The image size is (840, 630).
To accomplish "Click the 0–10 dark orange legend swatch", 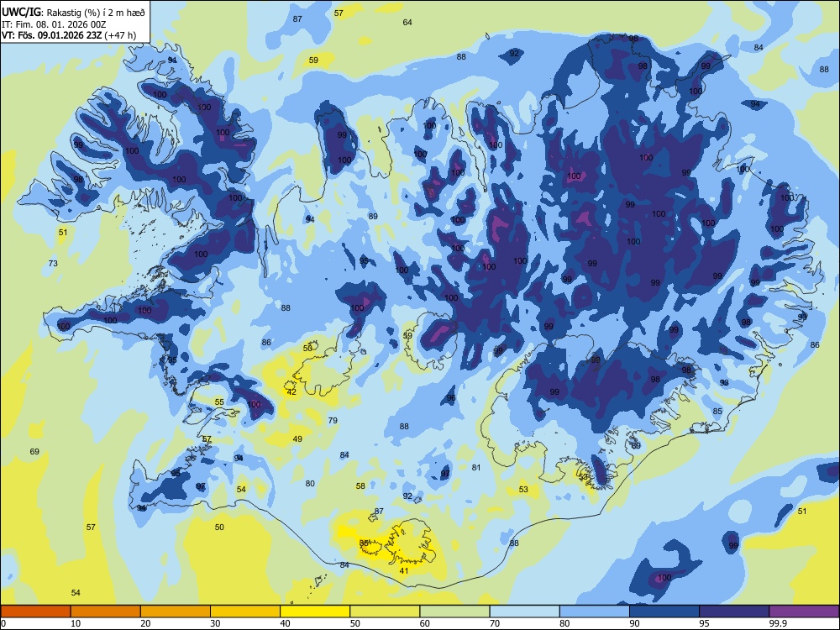I will (x=35, y=612).
